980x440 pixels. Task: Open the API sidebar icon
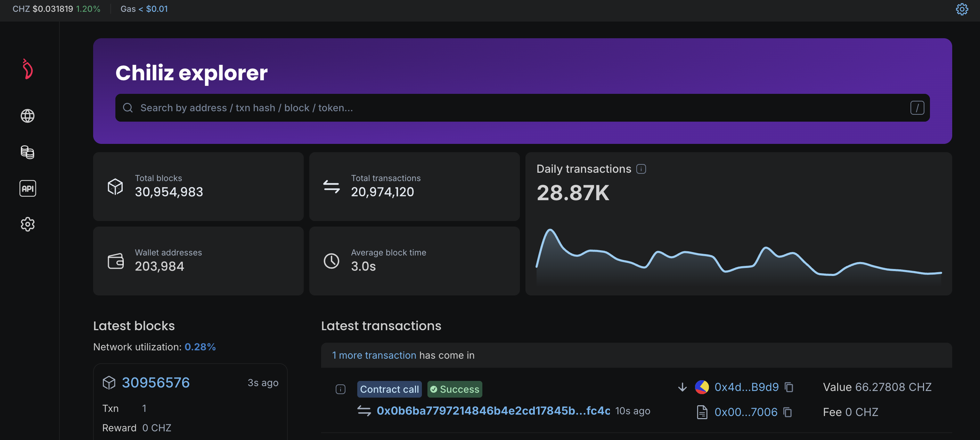click(x=27, y=188)
